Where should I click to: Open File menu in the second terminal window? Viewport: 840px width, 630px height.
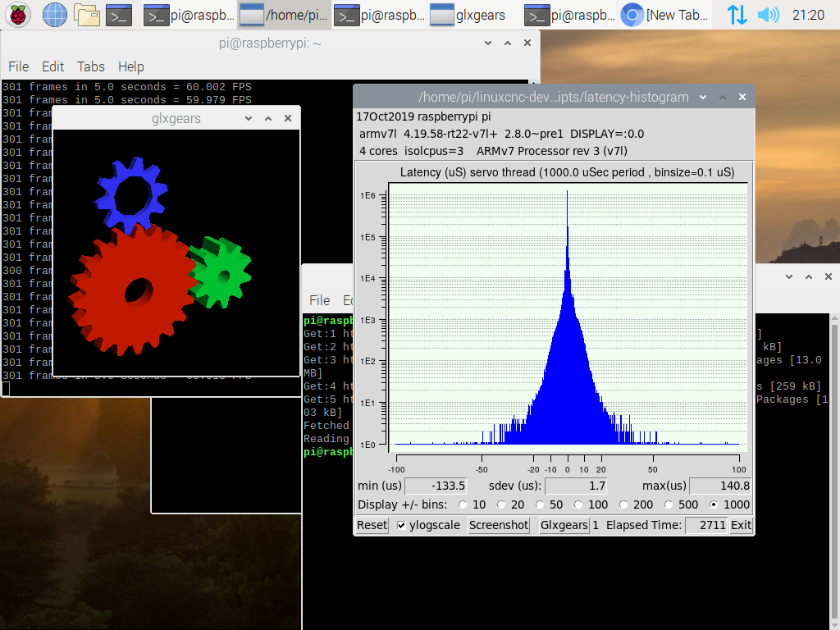319,300
